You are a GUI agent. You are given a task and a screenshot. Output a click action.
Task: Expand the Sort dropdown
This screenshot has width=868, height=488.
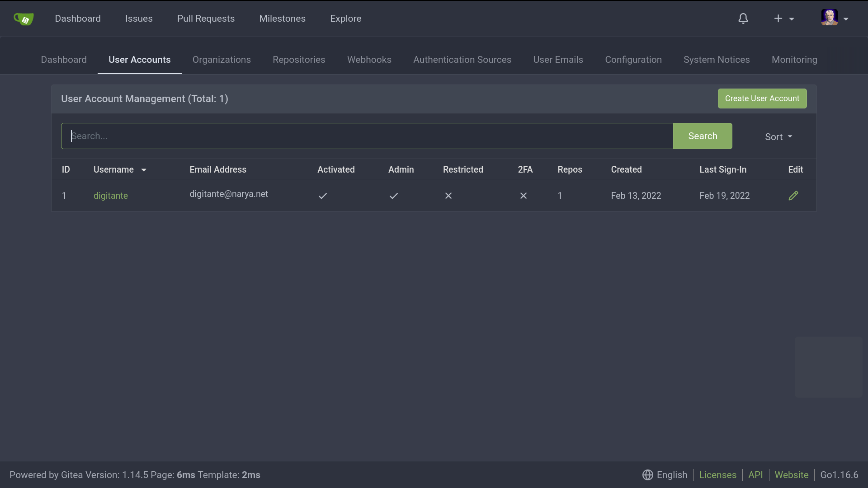pyautogui.click(x=778, y=136)
